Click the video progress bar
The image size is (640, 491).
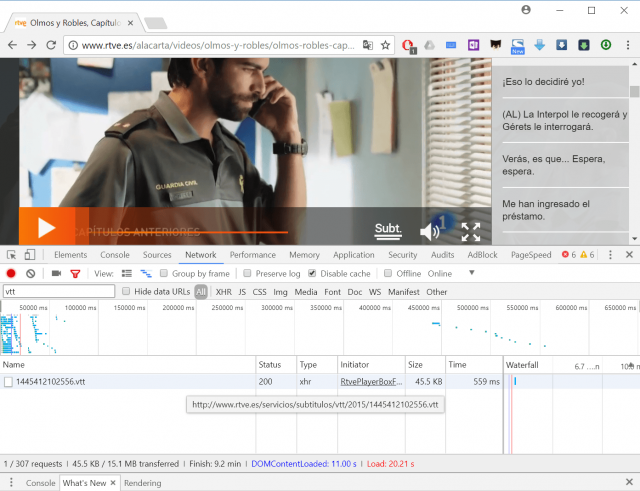182,232
